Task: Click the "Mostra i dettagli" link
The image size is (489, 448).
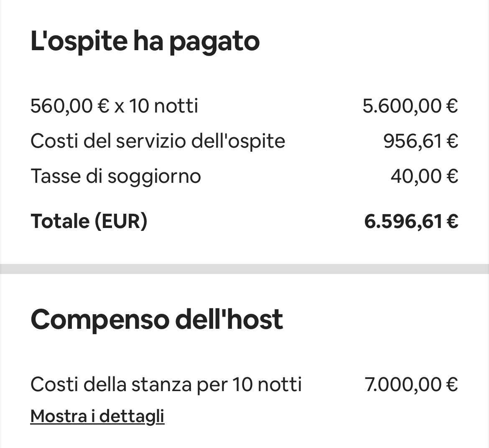Action: [x=97, y=416]
